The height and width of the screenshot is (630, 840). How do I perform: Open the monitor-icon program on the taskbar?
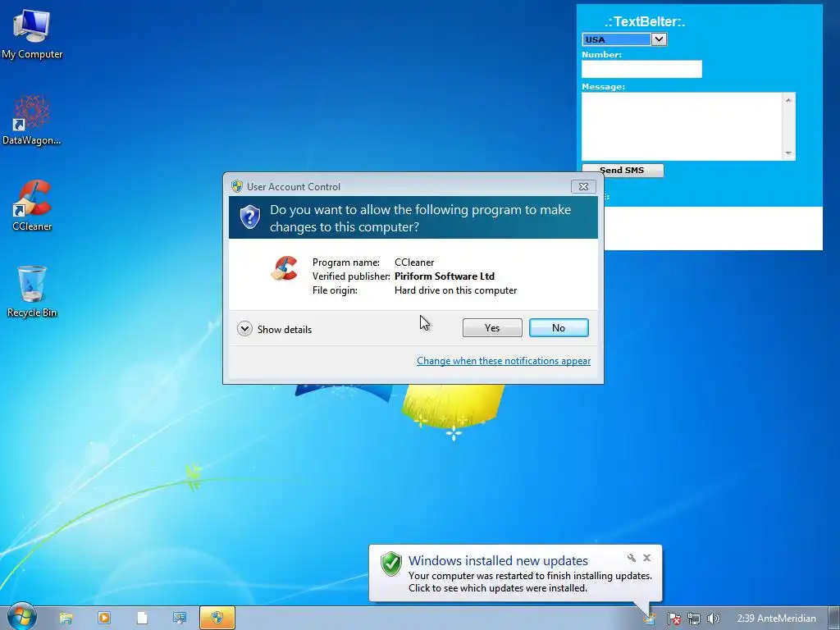(179, 618)
